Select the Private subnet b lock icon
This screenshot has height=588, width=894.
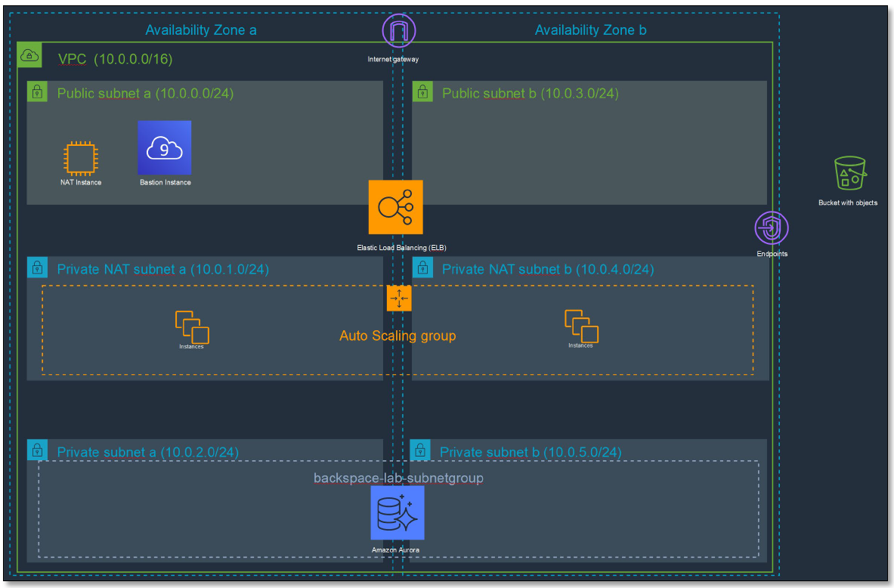420,450
